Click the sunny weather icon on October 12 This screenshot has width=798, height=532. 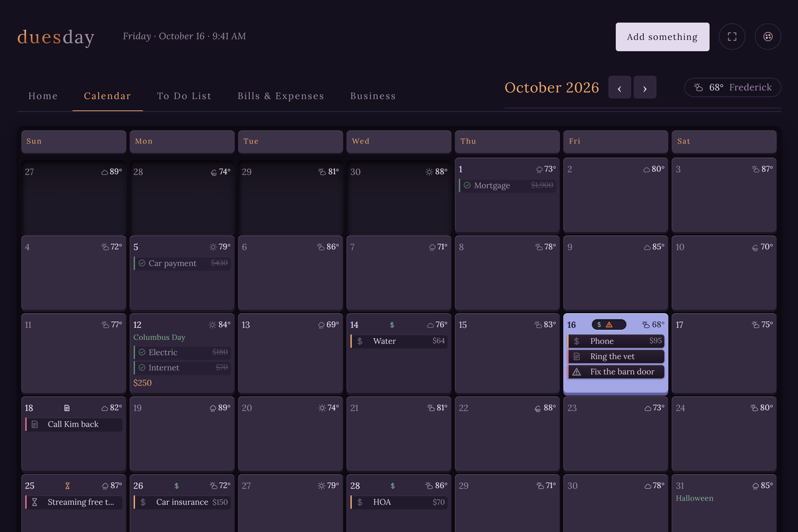click(213, 325)
